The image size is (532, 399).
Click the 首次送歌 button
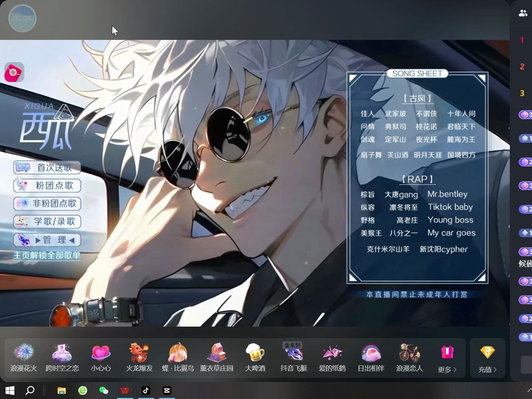47,167
